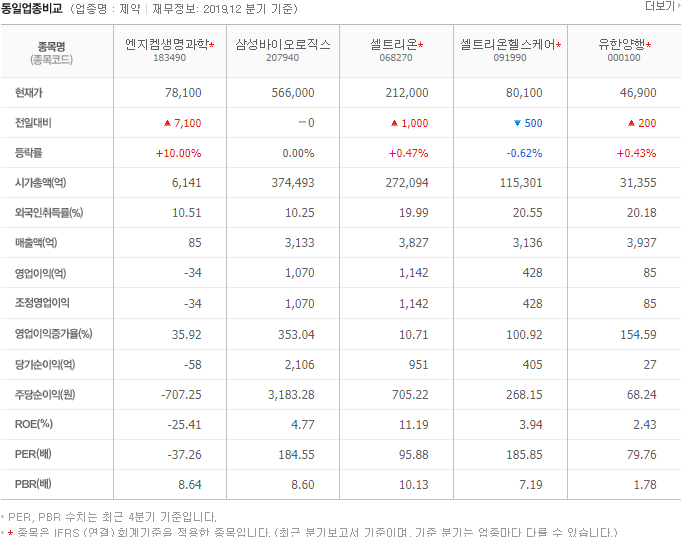Click the up arrow beside 200
The height and width of the screenshot is (537, 682).
(x=632, y=123)
